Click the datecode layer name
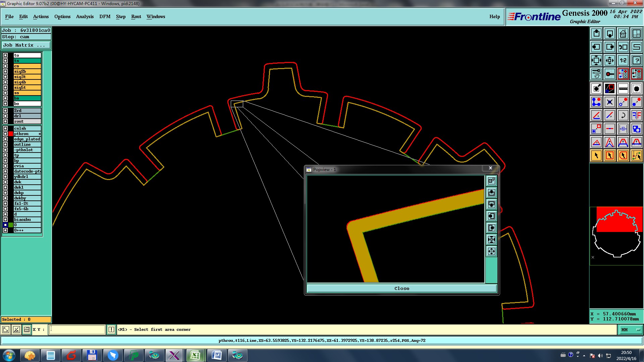The width and height of the screenshot is (644, 362). 27,171
